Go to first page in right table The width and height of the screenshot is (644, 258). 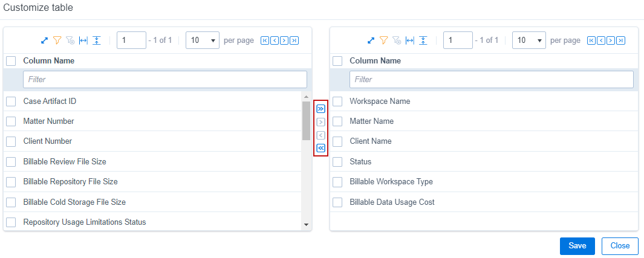pyautogui.click(x=591, y=40)
